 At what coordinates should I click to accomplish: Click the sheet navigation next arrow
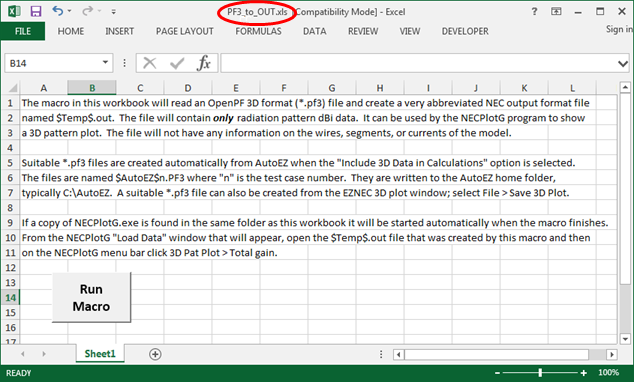pos(44,354)
